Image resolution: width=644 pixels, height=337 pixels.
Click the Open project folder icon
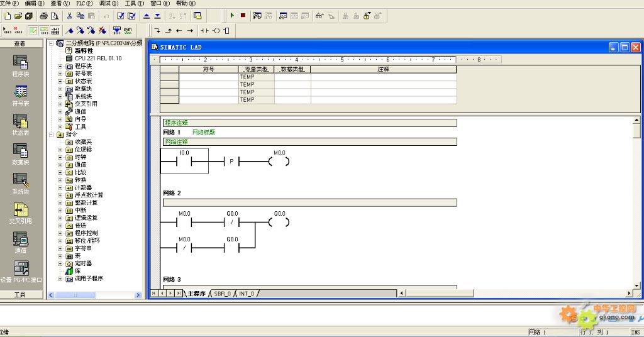point(18,16)
